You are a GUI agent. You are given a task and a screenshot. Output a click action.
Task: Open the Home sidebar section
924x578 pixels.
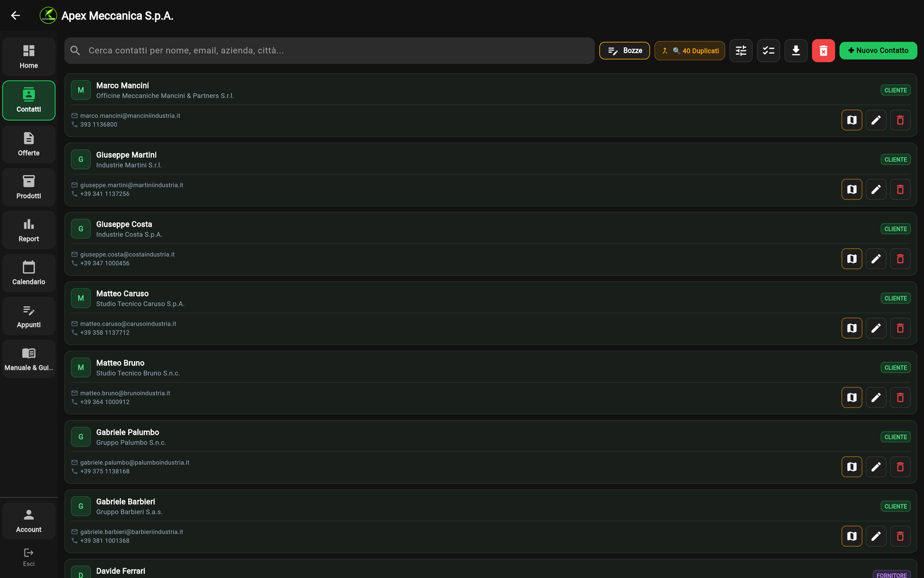pyautogui.click(x=29, y=57)
